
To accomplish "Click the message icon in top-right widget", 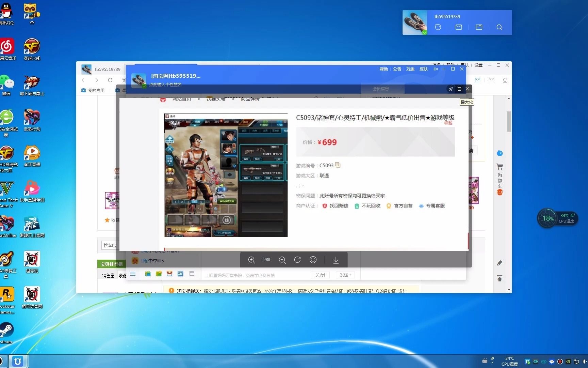I will [x=459, y=27].
